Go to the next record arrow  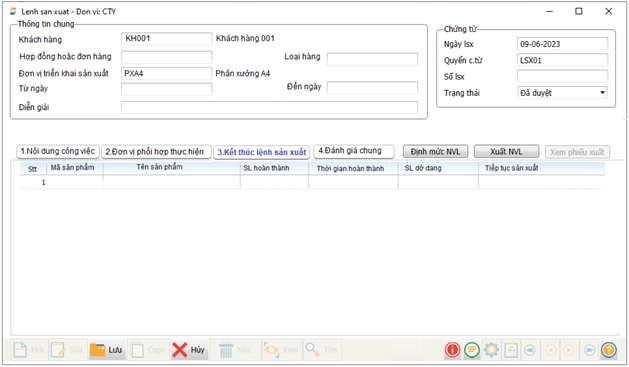[x=569, y=350]
